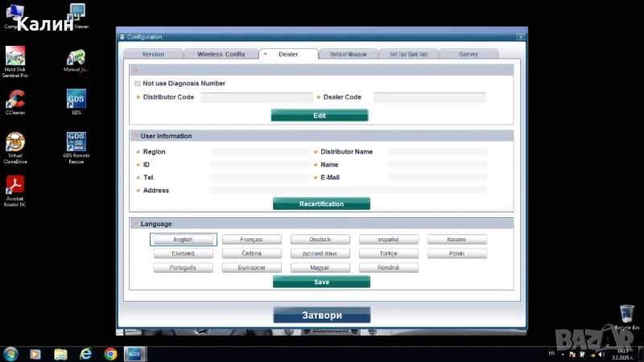Click the Recertification button
The height and width of the screenshot is (362, 644).
tap(321, 204)
